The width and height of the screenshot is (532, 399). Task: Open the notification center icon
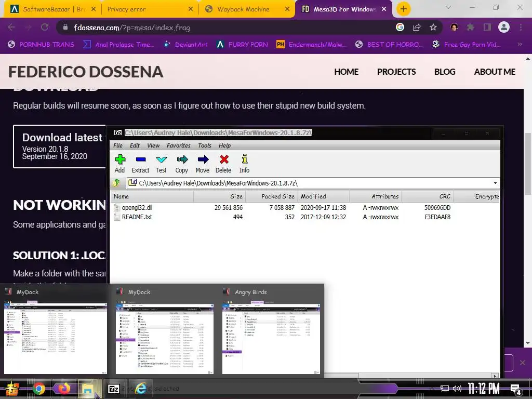(x=516, y=389)
